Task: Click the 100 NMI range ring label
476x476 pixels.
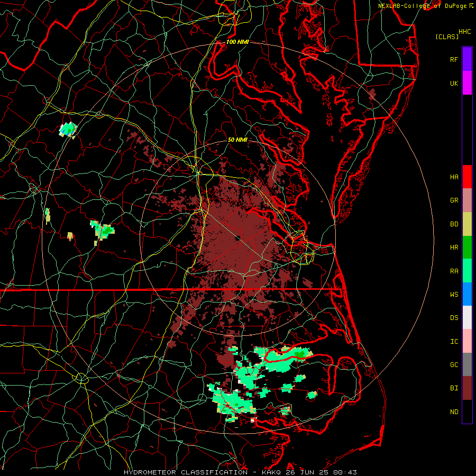Action: [237, 42]
